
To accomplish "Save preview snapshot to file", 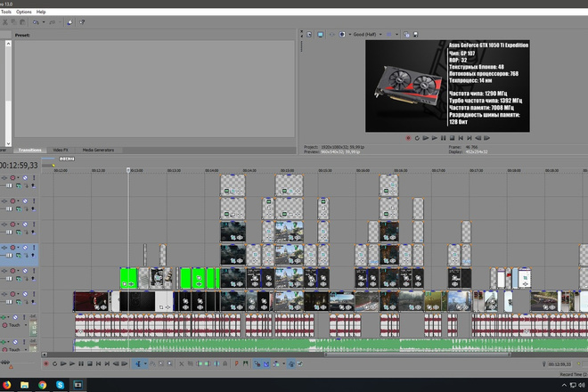I will (415, 34).
